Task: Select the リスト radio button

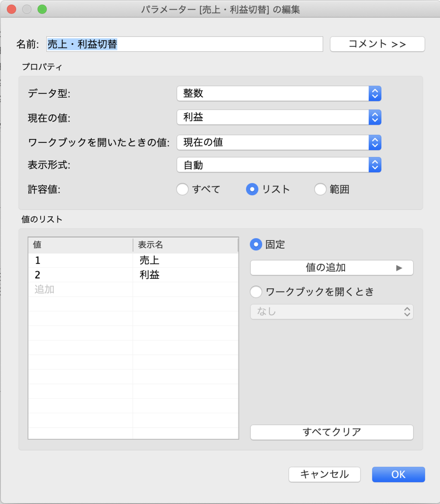Action: click(252, 189)
